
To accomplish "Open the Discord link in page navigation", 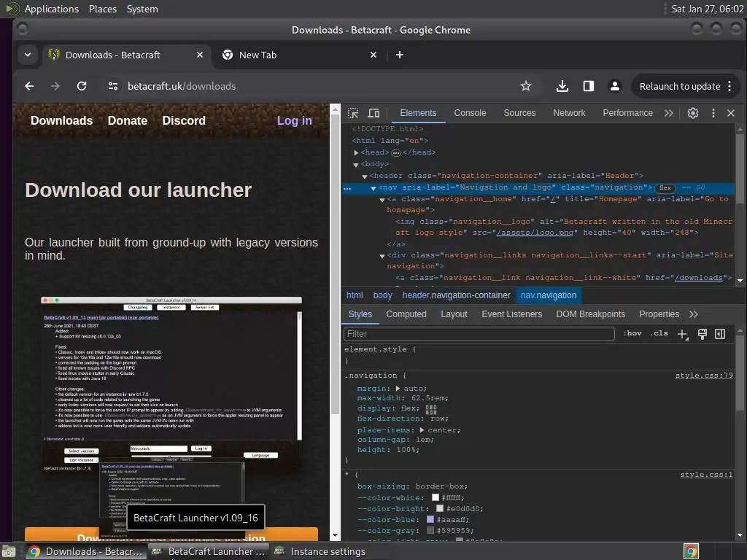I will pos(184,120).
